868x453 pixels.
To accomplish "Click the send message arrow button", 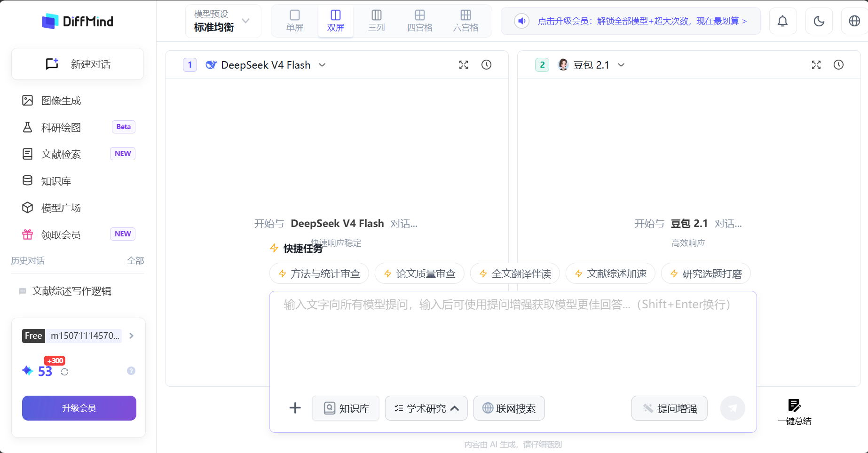I will coord(733,408).
